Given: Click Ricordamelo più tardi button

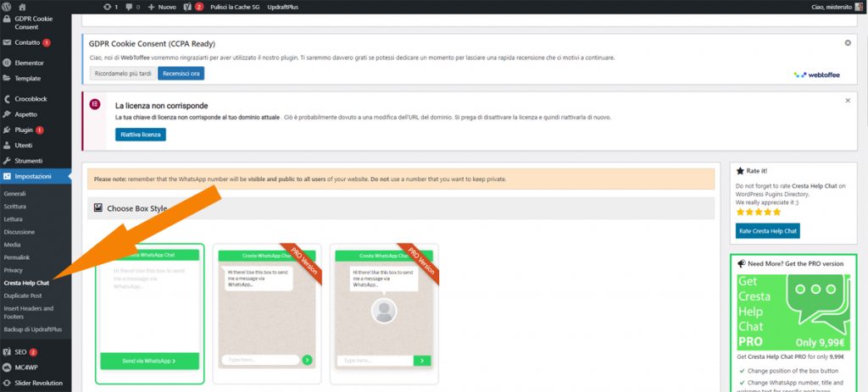Looking at the screenshot, I should (123, 74).
